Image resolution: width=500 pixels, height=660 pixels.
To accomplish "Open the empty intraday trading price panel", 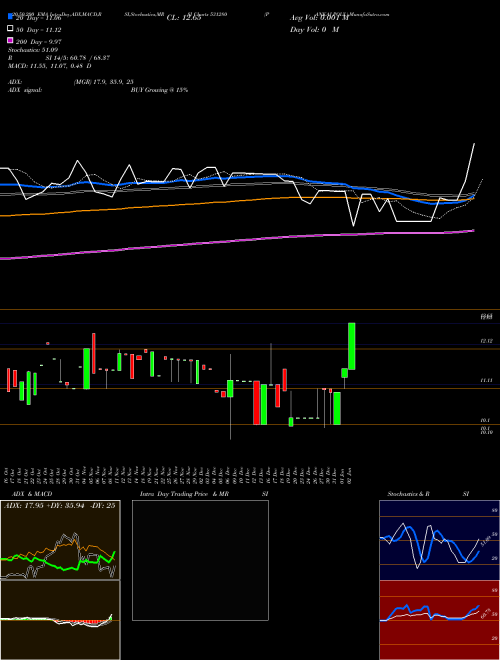I will (200, 560).
